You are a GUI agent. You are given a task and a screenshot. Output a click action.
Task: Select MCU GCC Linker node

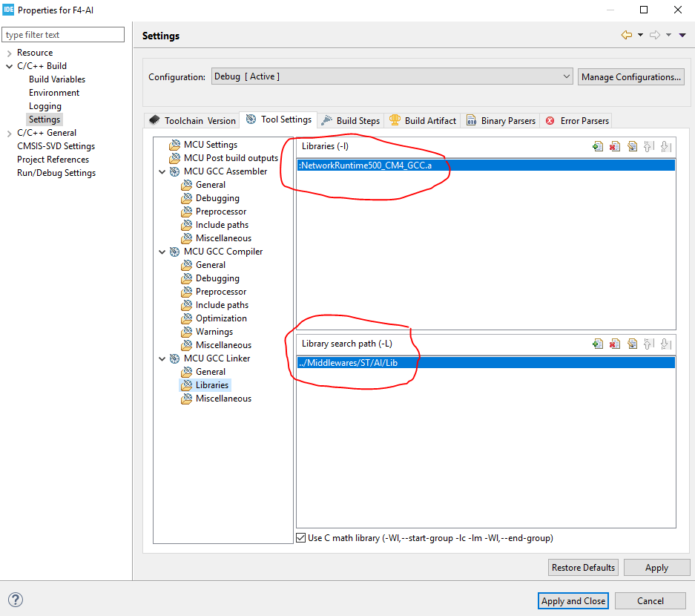pos(217,358)
